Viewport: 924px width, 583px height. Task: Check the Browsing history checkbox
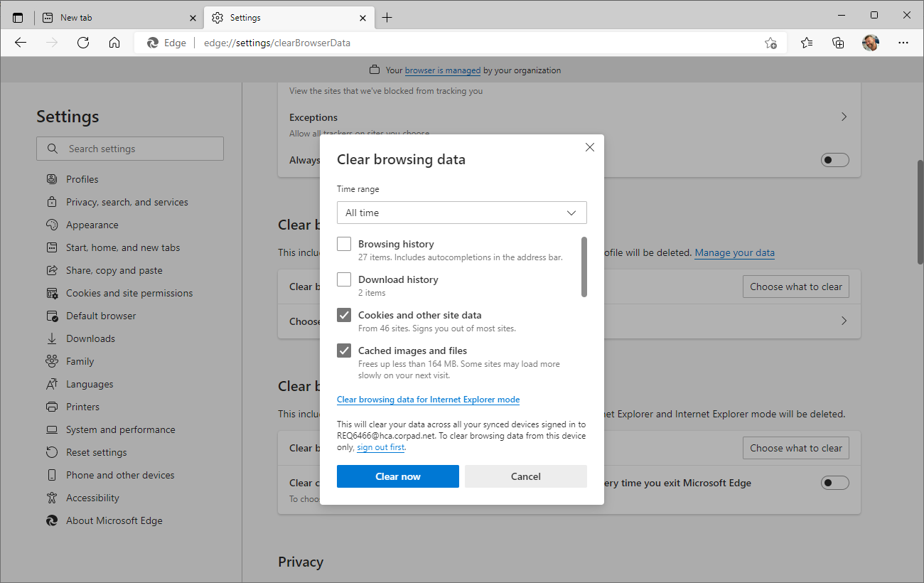tap(344, 244)
